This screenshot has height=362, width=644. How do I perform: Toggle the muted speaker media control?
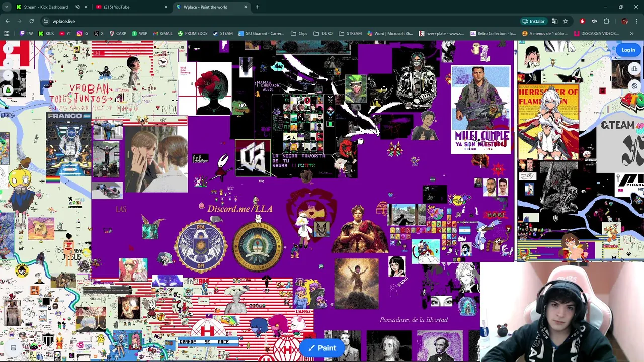[x=594, y=21]
